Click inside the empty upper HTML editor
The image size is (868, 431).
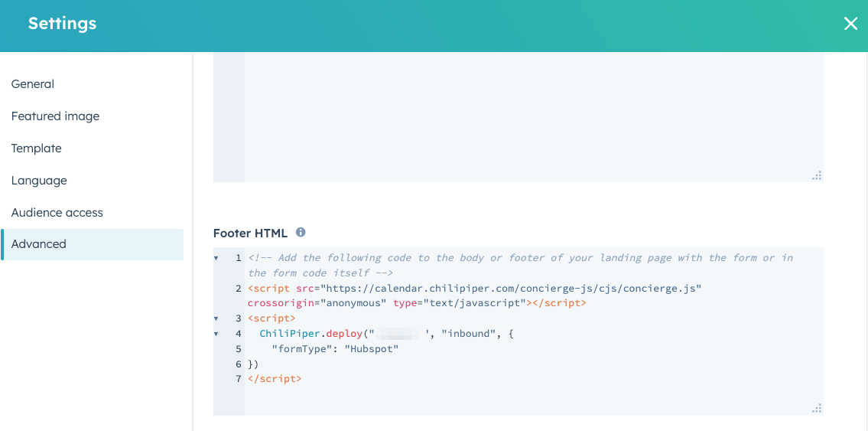534,117
